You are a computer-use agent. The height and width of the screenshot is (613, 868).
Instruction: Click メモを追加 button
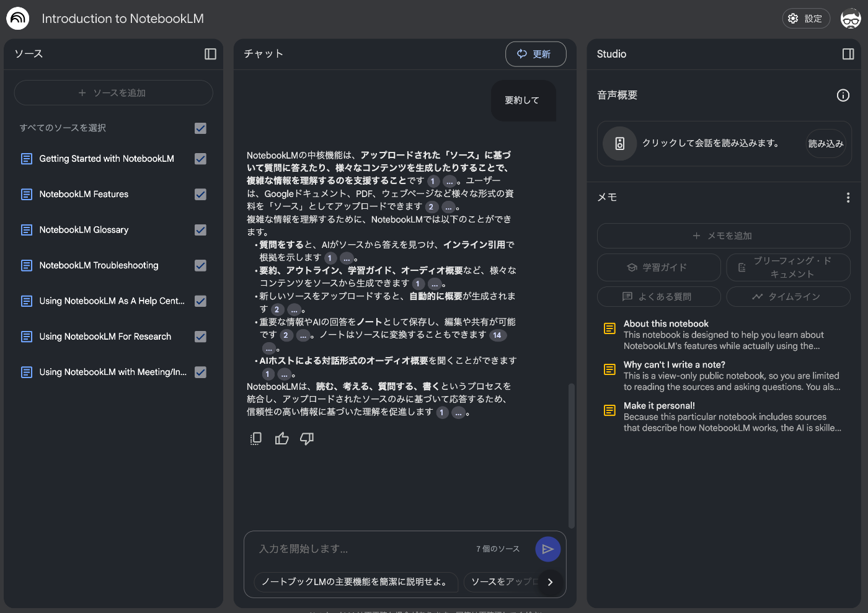724,236
